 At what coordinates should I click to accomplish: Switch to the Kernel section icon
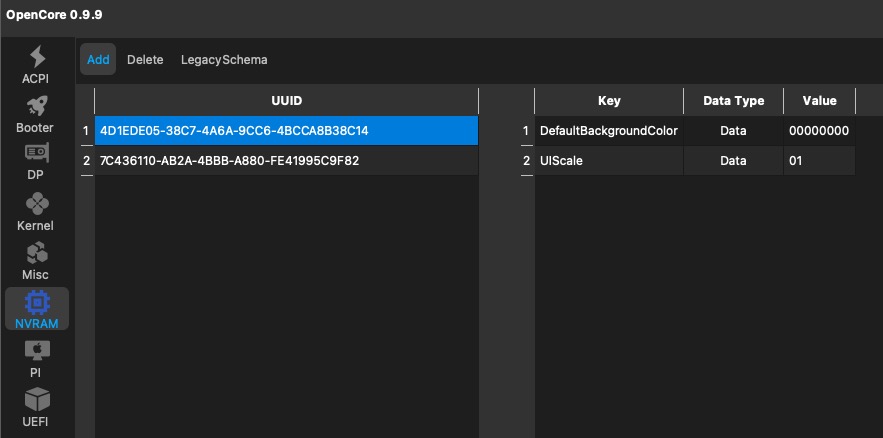[37, 205]
